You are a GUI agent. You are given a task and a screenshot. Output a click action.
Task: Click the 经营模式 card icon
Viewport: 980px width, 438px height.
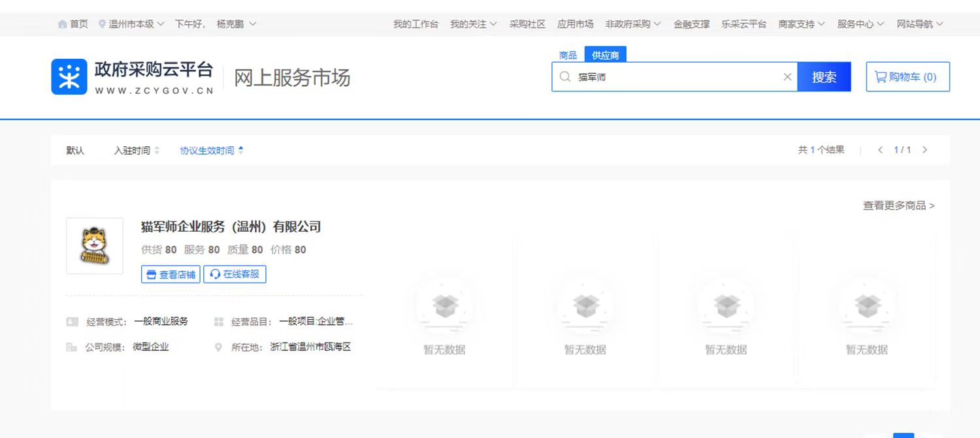click(72, 322)
